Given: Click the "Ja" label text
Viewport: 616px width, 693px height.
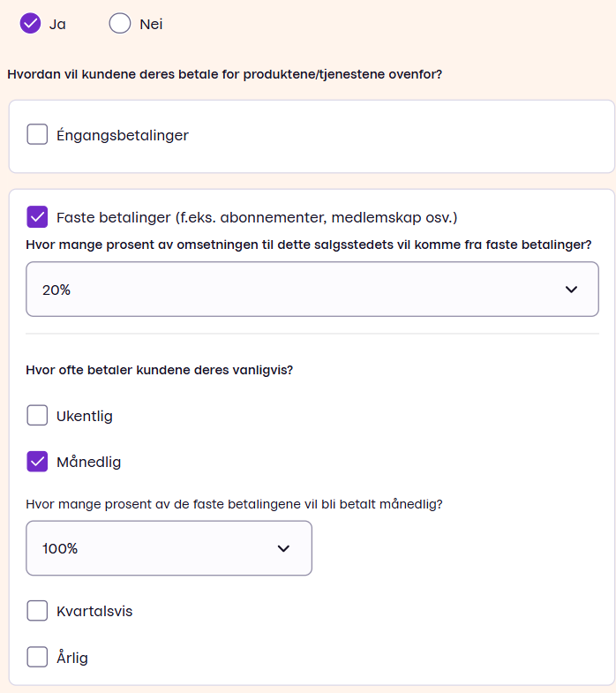Looking at the screenshot, I should click(57, 24).
